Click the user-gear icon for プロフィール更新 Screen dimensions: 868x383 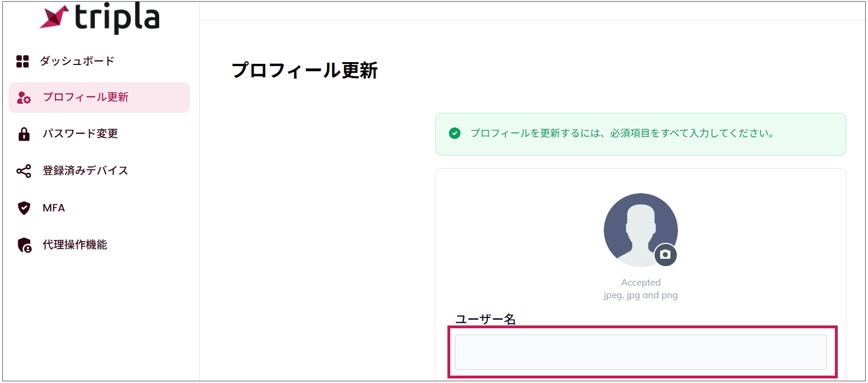click(24, 97)
